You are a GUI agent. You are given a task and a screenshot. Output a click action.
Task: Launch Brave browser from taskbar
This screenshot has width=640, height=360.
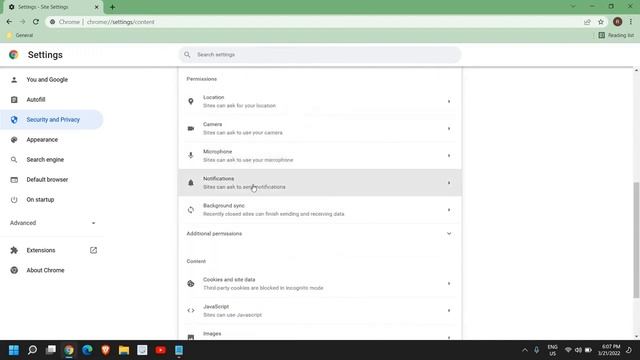tap(106, 350)
